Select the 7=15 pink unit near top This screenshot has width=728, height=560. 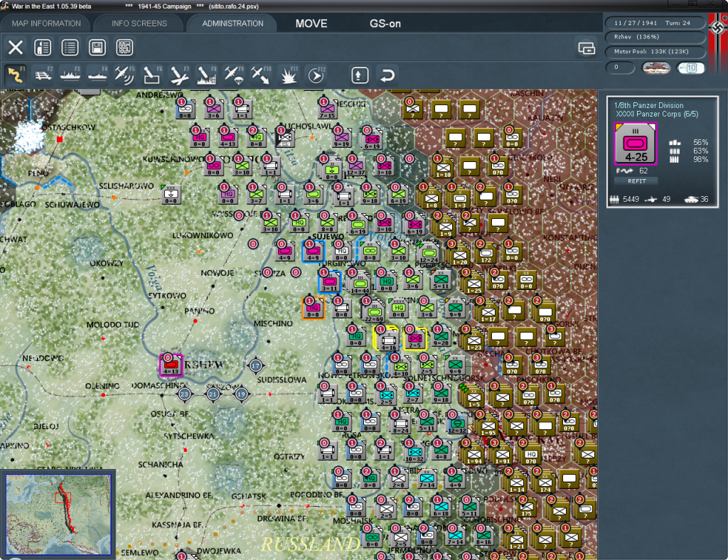[x=327, y=109]
